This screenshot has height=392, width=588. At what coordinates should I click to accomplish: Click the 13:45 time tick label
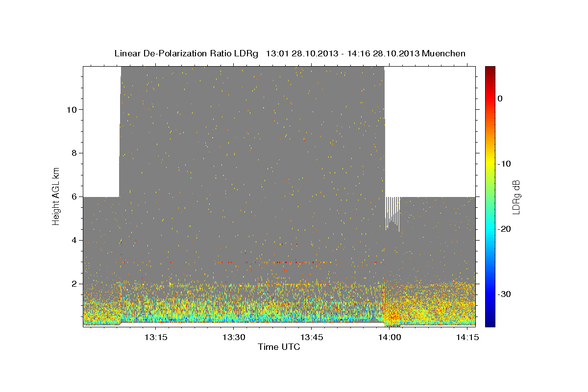click(312, 337)
